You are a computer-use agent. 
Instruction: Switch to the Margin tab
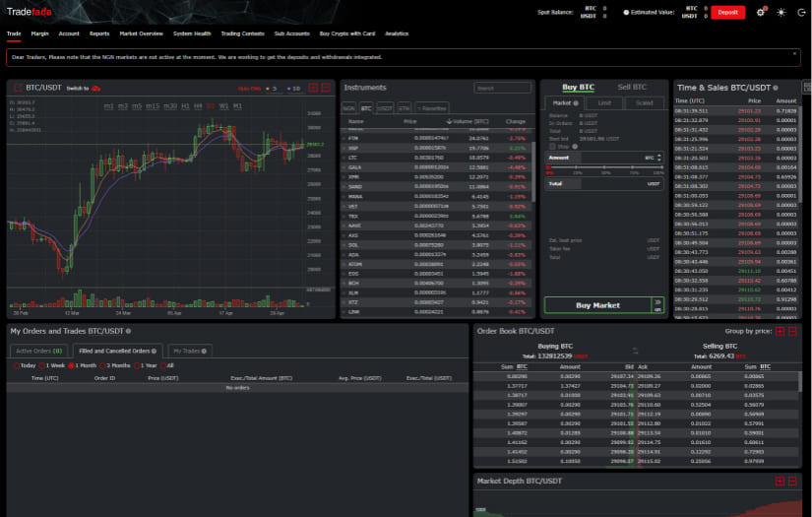[39, 33]
